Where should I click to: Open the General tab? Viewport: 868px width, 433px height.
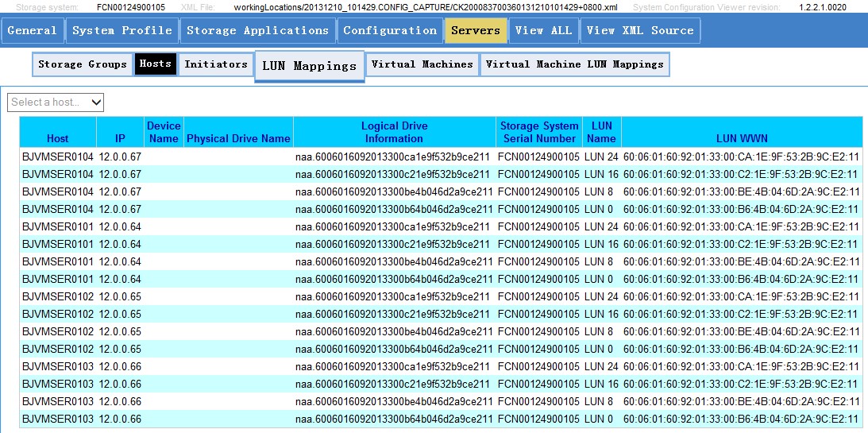coord(32,30)
